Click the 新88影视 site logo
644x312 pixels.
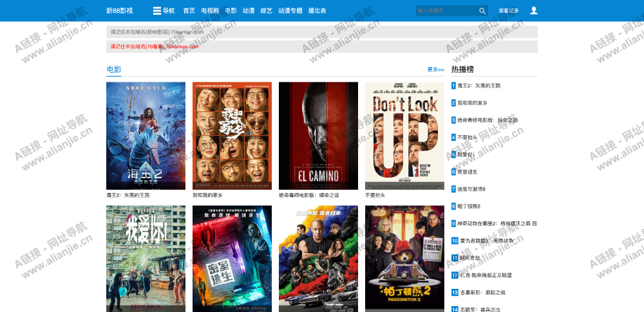(x=120, y=11)
